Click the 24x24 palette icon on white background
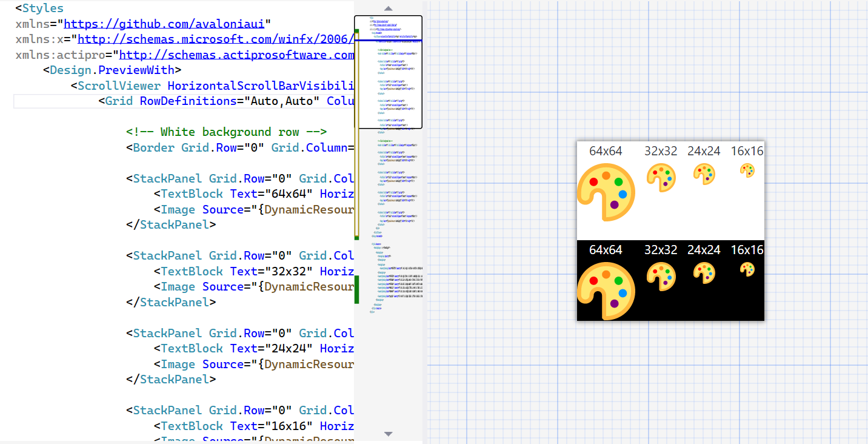 pos(704,173)
